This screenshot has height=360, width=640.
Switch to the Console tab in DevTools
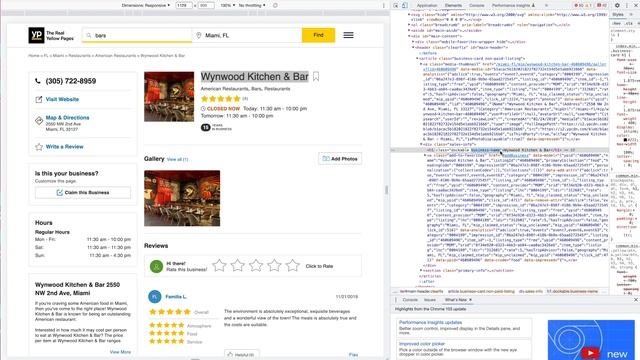(476, 5)
